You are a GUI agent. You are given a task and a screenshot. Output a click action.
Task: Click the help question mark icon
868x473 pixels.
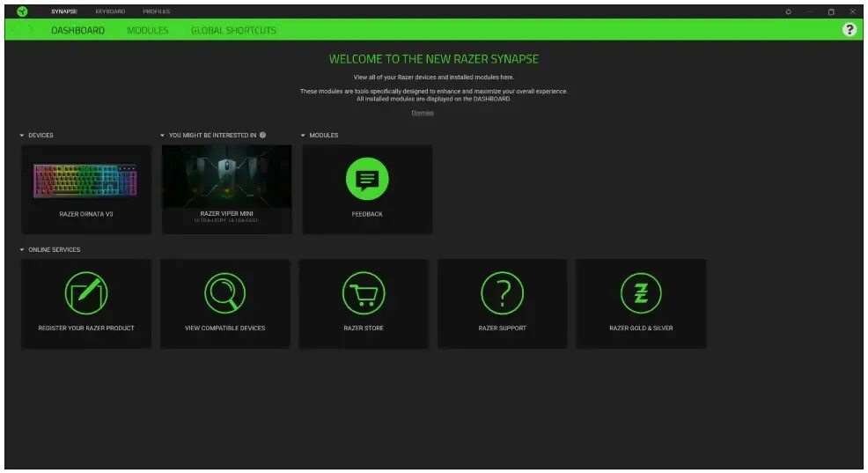(x=850, y=30)
